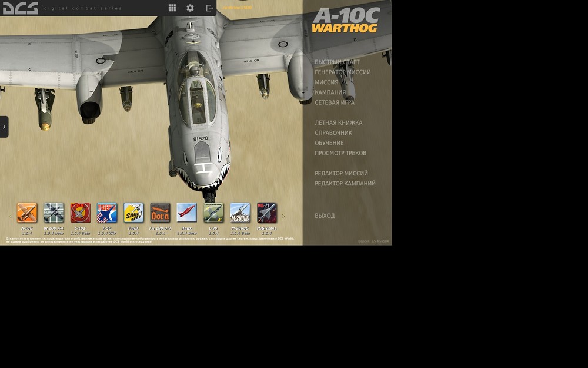Open ЛЕТНАЯ КНИЖКА menu item
This screenshot has width=588, height=368.
point(339,123)
